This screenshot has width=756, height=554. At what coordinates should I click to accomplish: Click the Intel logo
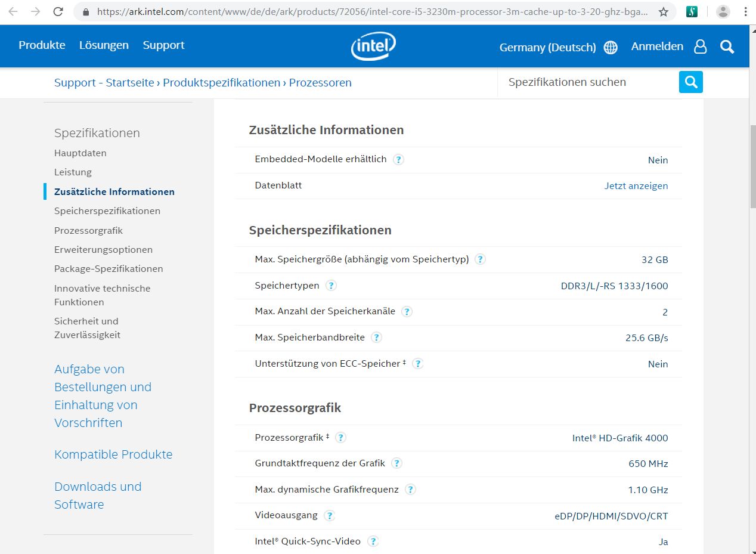(x=373, y=46)
